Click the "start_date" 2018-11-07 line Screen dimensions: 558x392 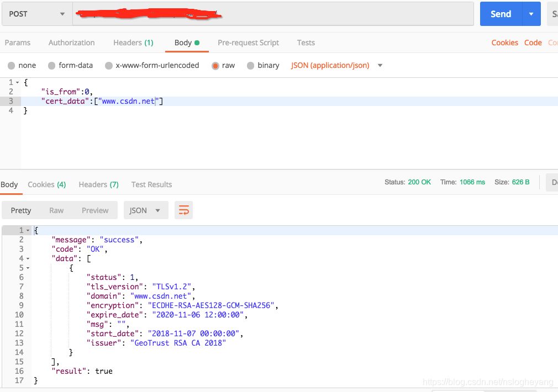[x=165, y=333]
